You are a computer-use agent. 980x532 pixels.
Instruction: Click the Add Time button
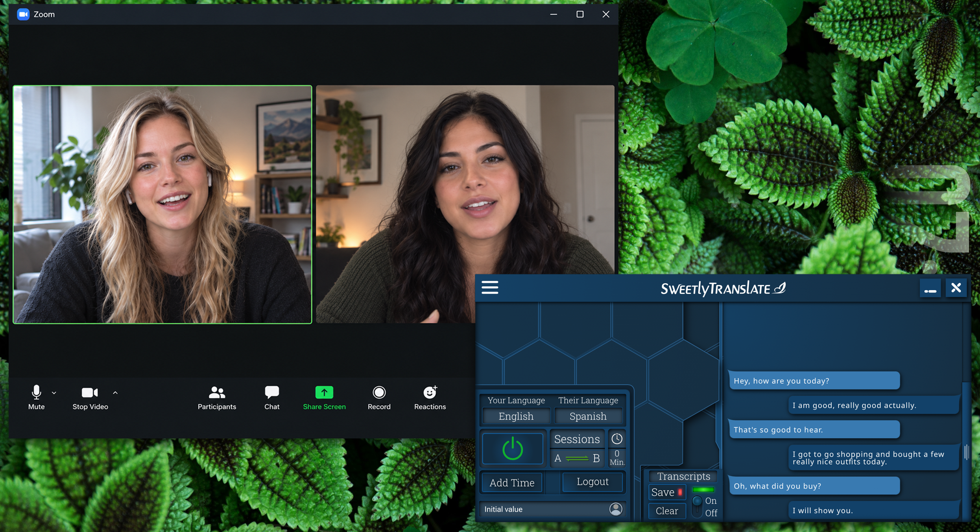tap(511, 482)
